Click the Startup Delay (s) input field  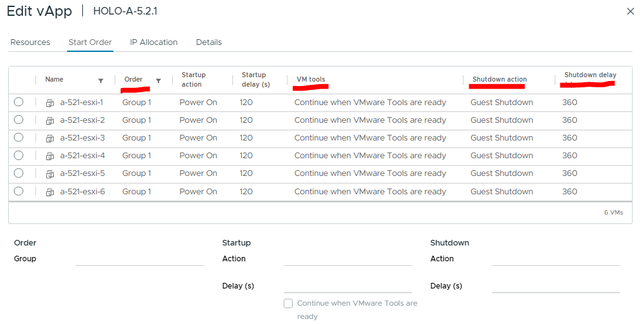coord(348,286)
